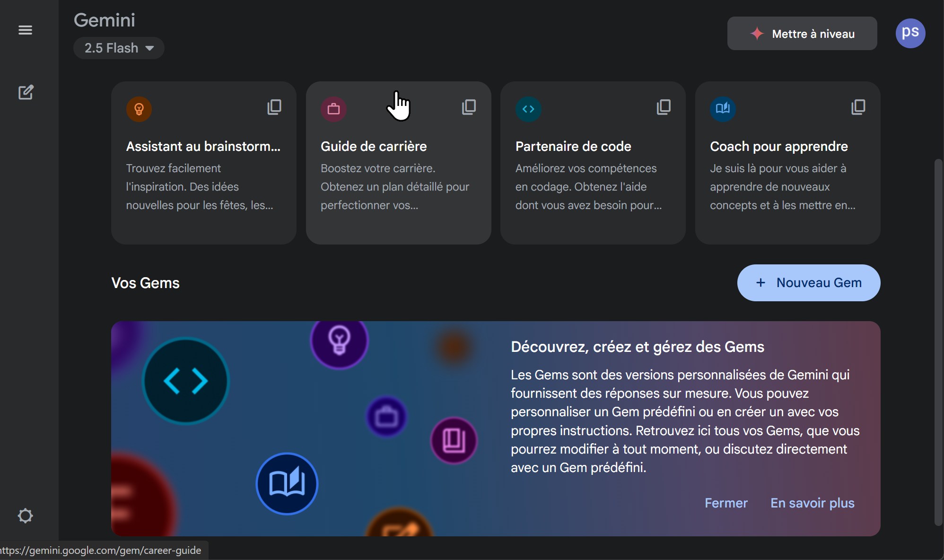The image size is (944, 560).
Task: Click the Gemini logo text
Action: [x=105, y=20]
